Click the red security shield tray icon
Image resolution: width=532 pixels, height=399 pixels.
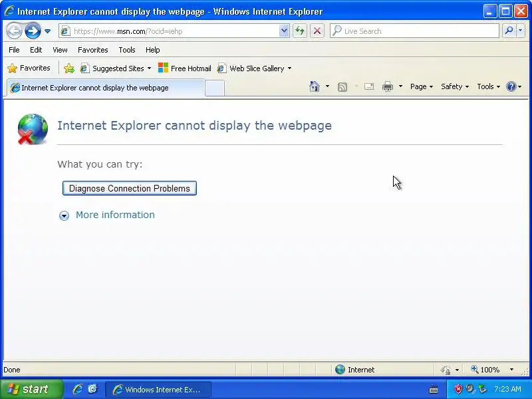[x=458, y=389]
